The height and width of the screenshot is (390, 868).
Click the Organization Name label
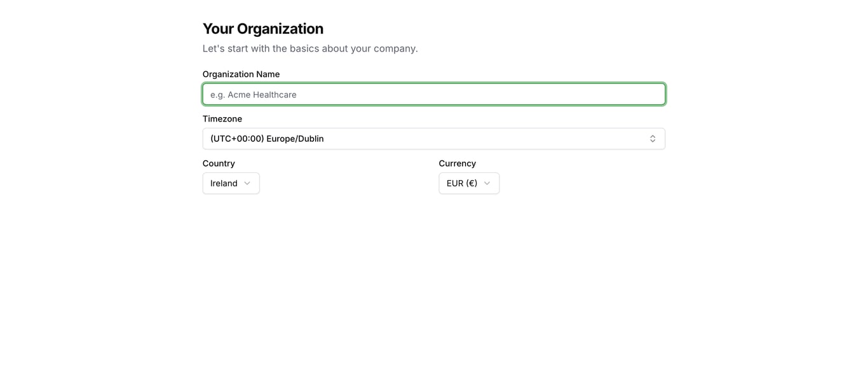[x=241, y=74]
